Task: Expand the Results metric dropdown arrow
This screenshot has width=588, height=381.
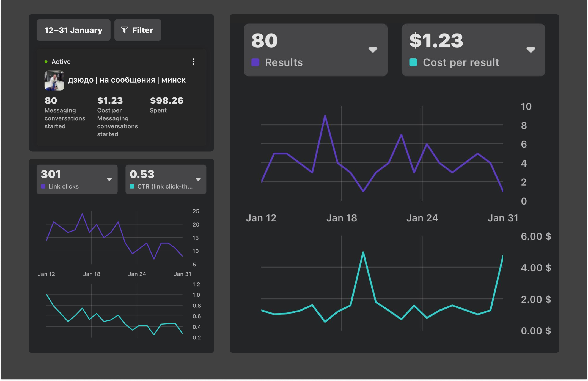Action: 373,50
